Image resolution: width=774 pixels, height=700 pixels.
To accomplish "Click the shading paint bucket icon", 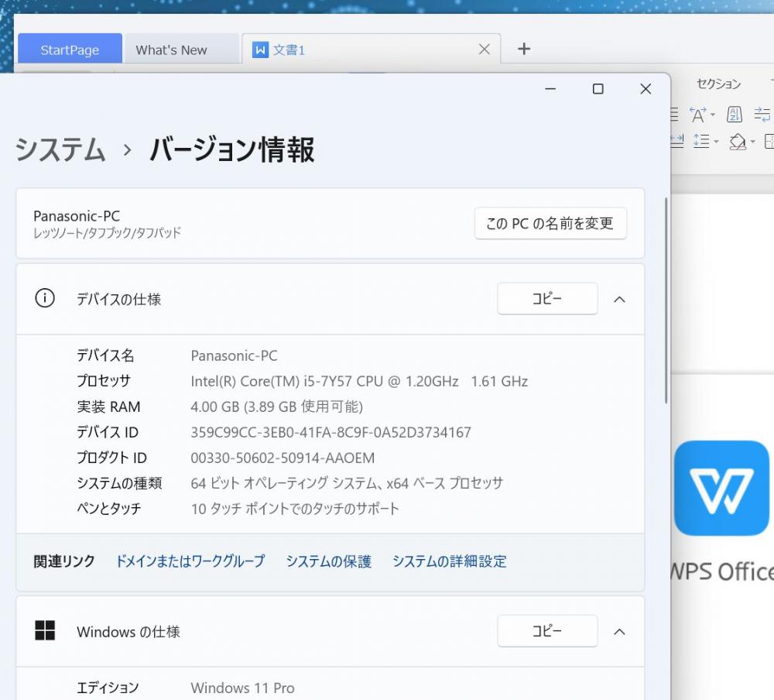I will click(x=738, y=142).
